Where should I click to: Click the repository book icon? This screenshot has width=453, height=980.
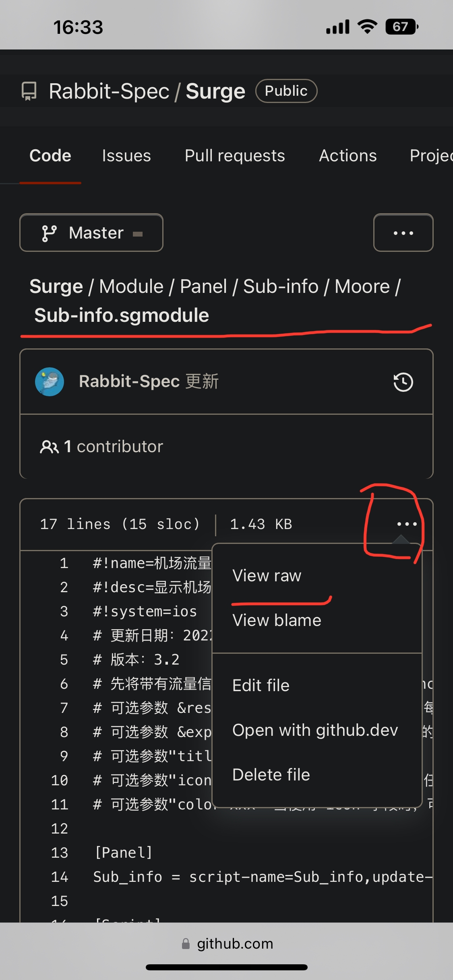coord(29,91)
